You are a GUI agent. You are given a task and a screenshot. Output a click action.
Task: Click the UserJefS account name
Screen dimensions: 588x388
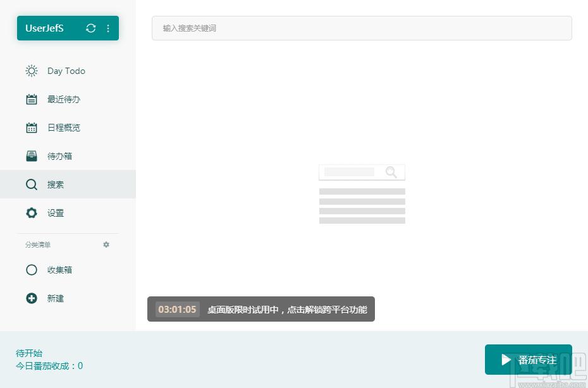(x=44, y=28)
